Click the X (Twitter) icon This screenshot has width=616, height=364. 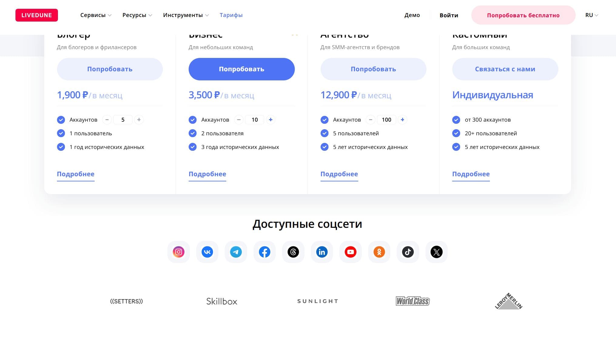coord(436,252)
